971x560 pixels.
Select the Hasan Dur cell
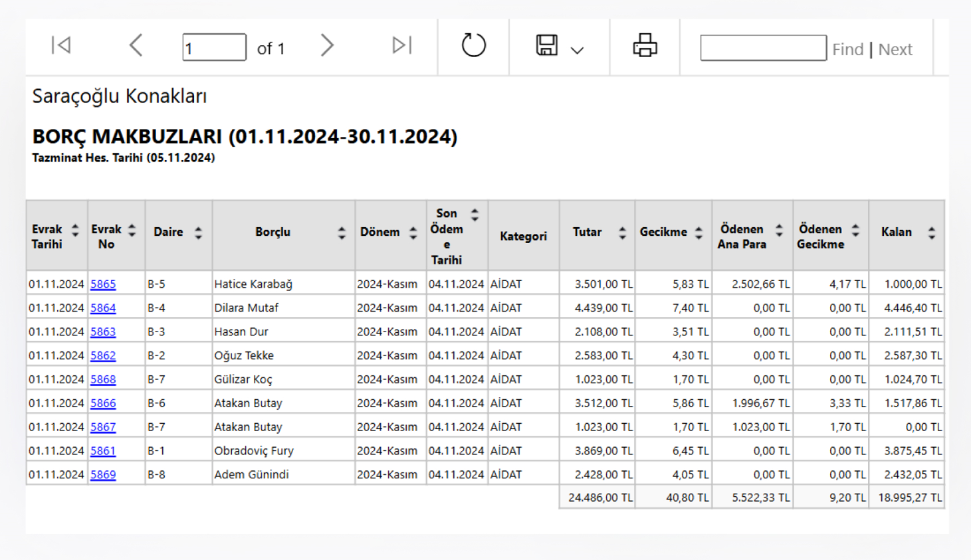(283, 331)
